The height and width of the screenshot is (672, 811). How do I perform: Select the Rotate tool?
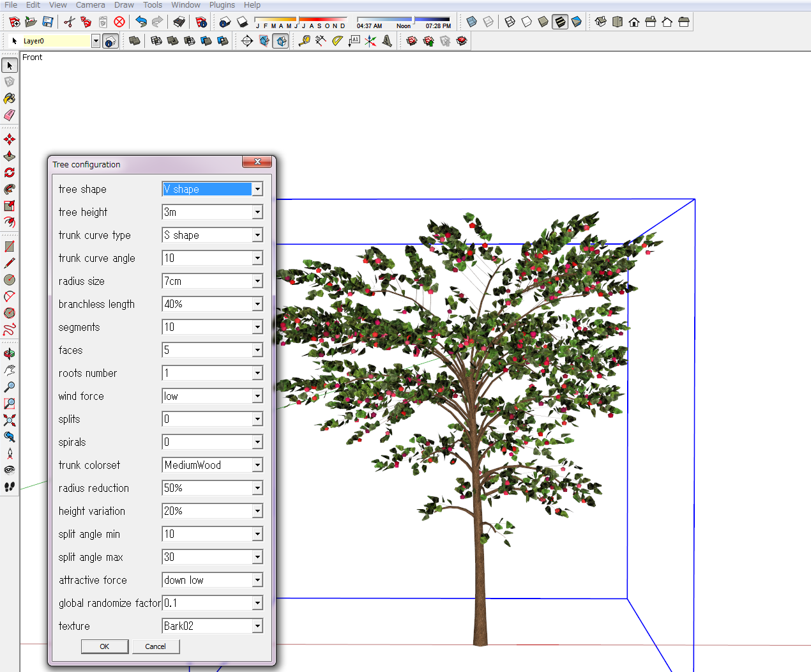(x=9, y=172)
